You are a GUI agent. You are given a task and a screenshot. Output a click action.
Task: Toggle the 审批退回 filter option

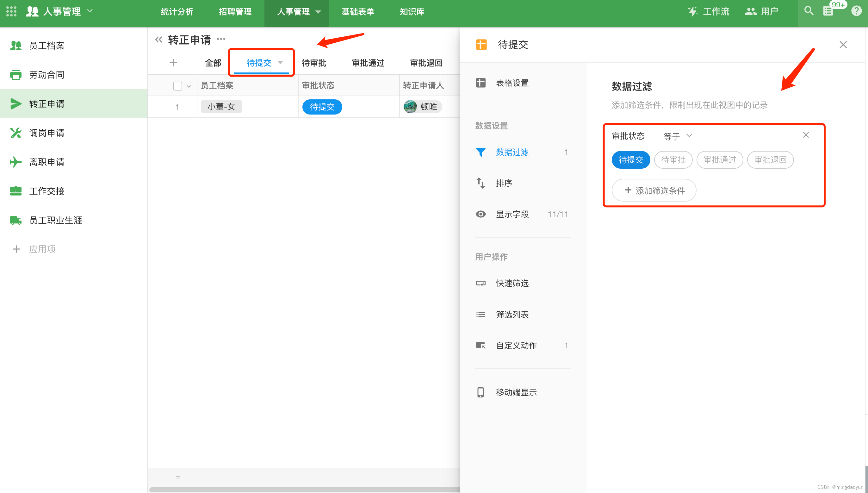pyautogui.click(x=770, y=160)
